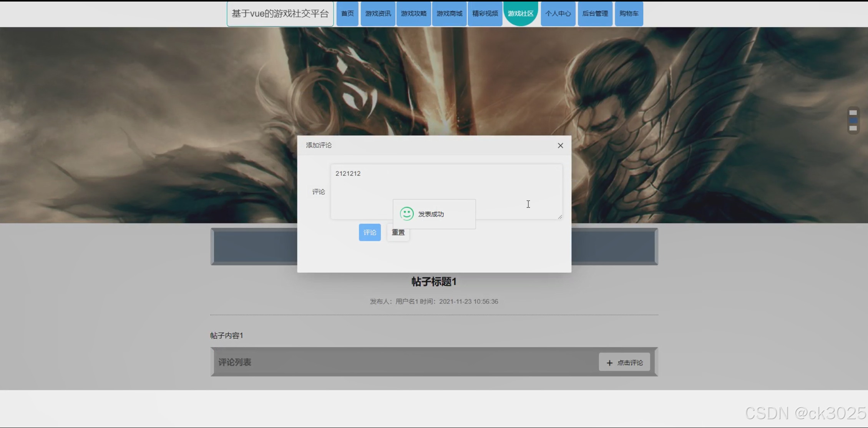Viewport: 868px width, 428px height.
Task: Select the middle blue carousel indicator
Action: tap(853, 120)
